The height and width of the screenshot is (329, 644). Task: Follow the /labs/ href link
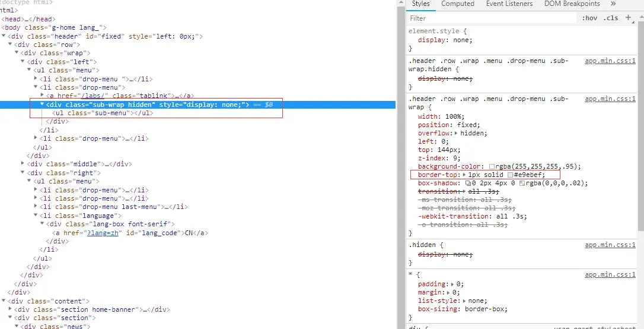click(94, 96)
